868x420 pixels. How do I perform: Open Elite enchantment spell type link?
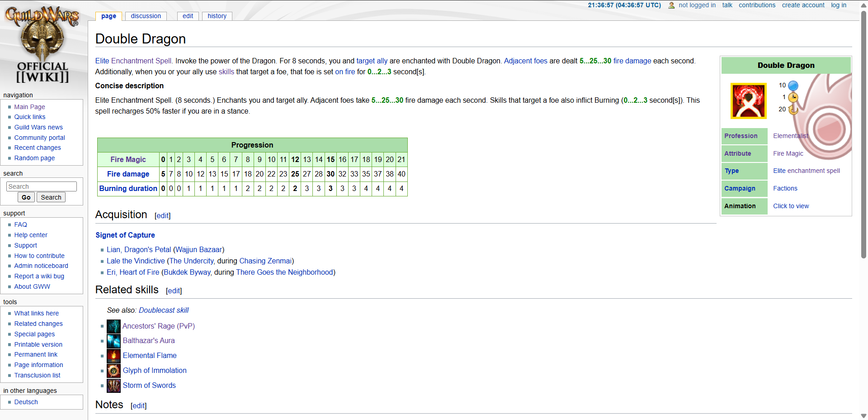807,171
